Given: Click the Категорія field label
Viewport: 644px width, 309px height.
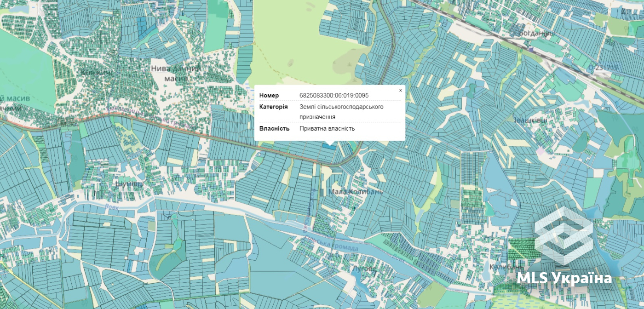Looking at the screenshot, I should (274, 107).
